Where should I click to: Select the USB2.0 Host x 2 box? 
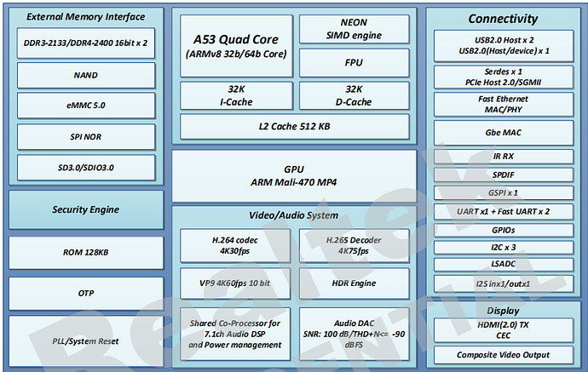tap(504, 46)
